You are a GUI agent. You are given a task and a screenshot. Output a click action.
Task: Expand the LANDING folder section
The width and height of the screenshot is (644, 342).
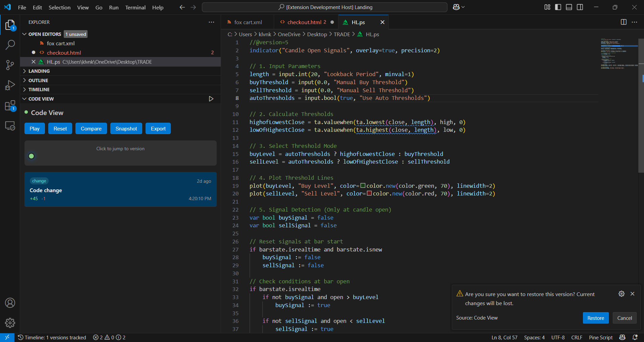coord(120,71)
